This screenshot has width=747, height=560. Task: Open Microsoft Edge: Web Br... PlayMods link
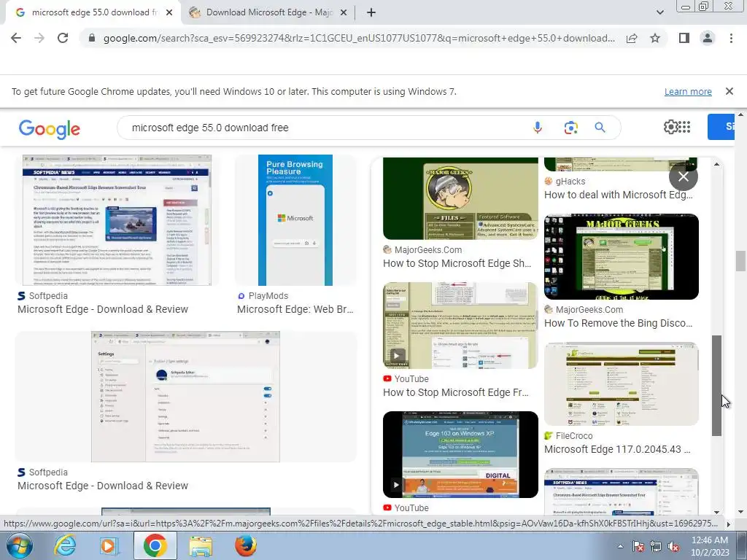[x=295, y=309]
